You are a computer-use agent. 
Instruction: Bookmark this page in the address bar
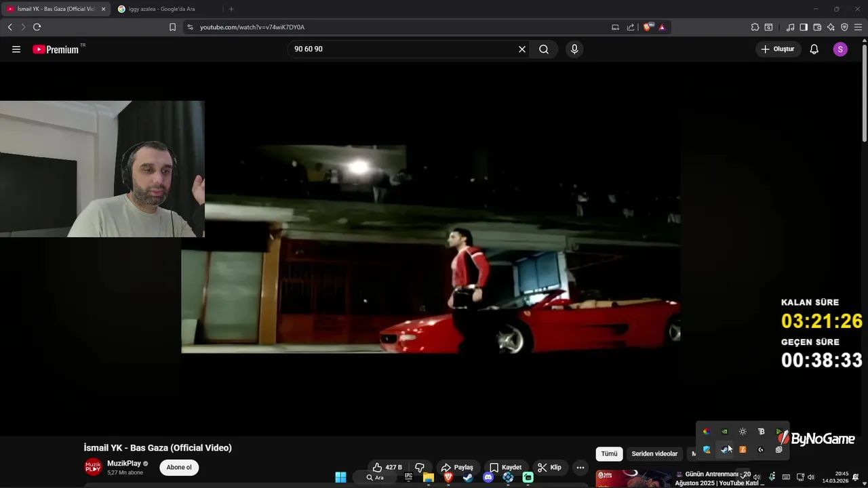pyautogui.click(x=172, y=27)
